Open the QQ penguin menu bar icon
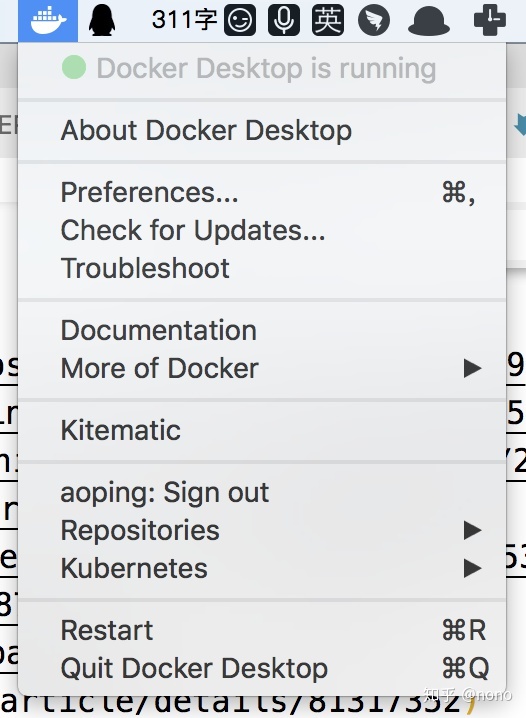Viewport: 526px width, 718px height. click(x=102, y=20)
